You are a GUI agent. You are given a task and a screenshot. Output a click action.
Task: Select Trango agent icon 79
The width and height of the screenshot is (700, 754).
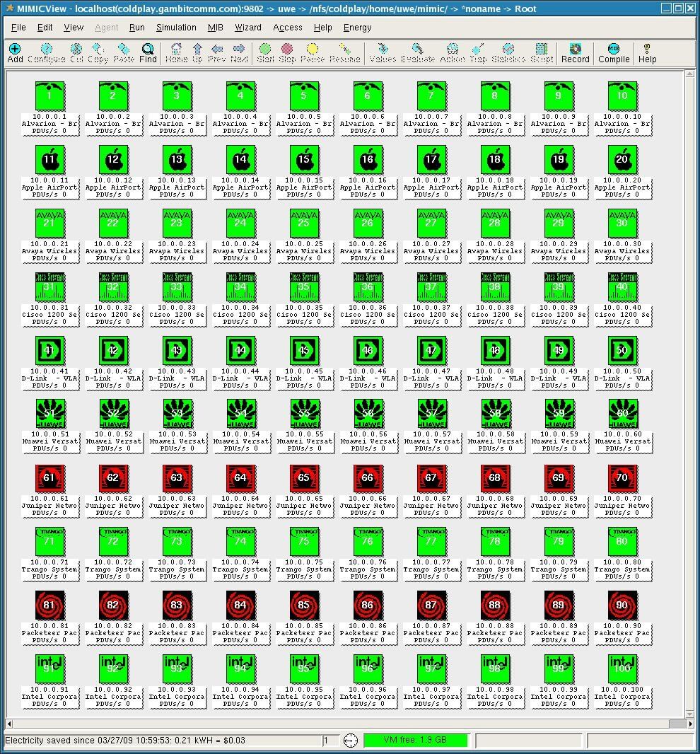click(559, 542)
